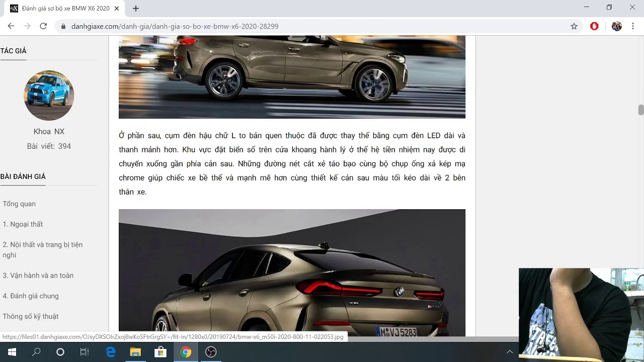Open the BMW X6 rear-view photo

pyautogui.click(x=292, y=273)
